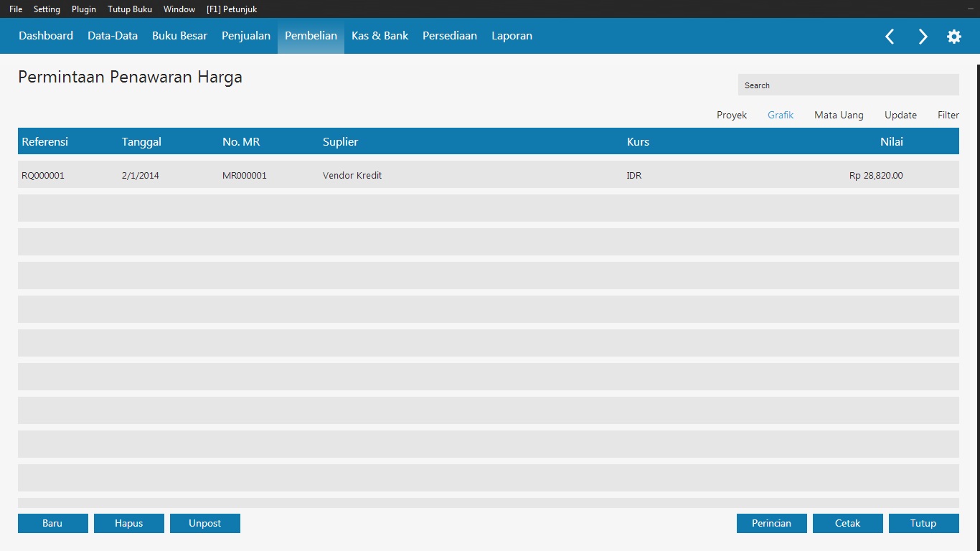This screenshot has width=980, height=551.
Task: Switch to the Laporan tab
Action: click(512, 36)
